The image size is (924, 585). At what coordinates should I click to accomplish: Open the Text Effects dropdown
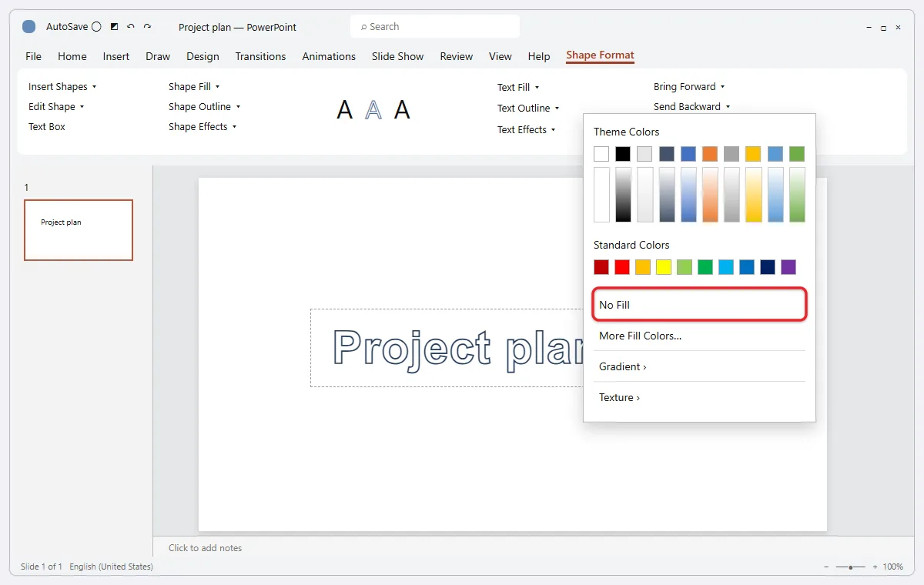pos(526,129)
